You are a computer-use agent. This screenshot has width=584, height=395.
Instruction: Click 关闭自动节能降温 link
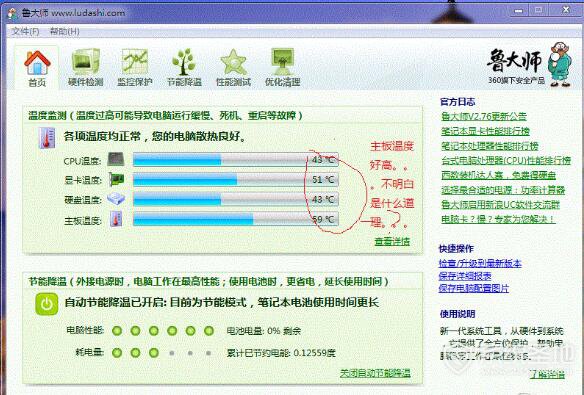coord(375,373)
